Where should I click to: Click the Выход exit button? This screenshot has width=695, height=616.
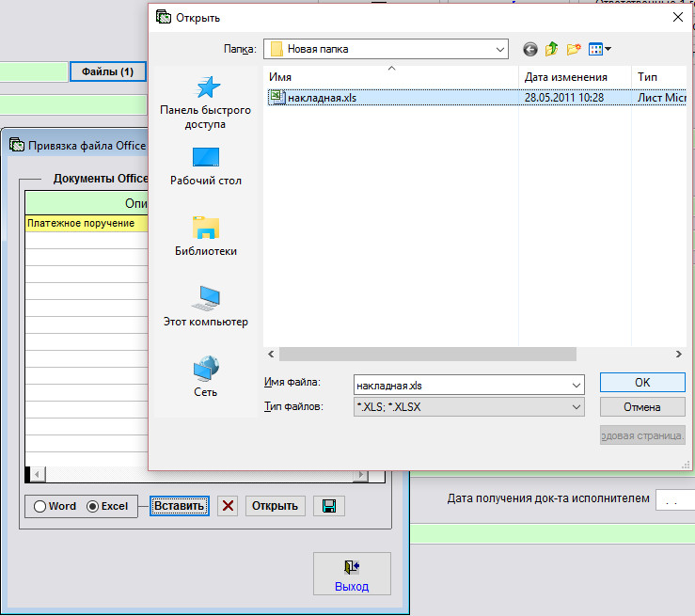point(352,574)
